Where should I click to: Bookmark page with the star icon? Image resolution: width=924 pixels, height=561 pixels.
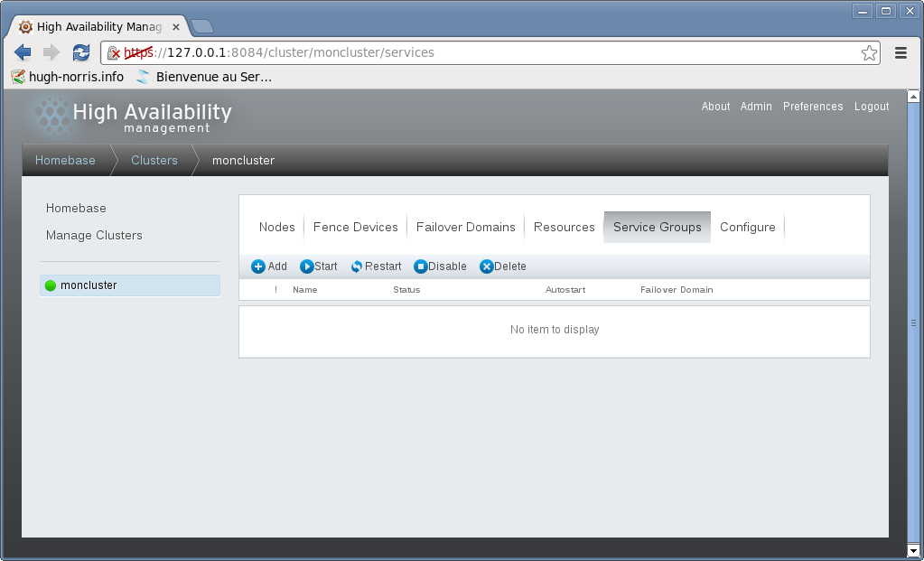point(869,52)
